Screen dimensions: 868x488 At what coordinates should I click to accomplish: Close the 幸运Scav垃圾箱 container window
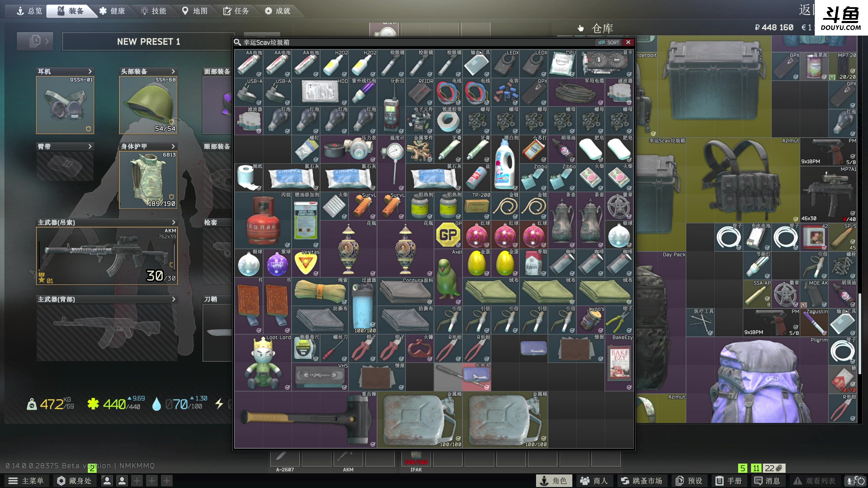tap(628, 42)
